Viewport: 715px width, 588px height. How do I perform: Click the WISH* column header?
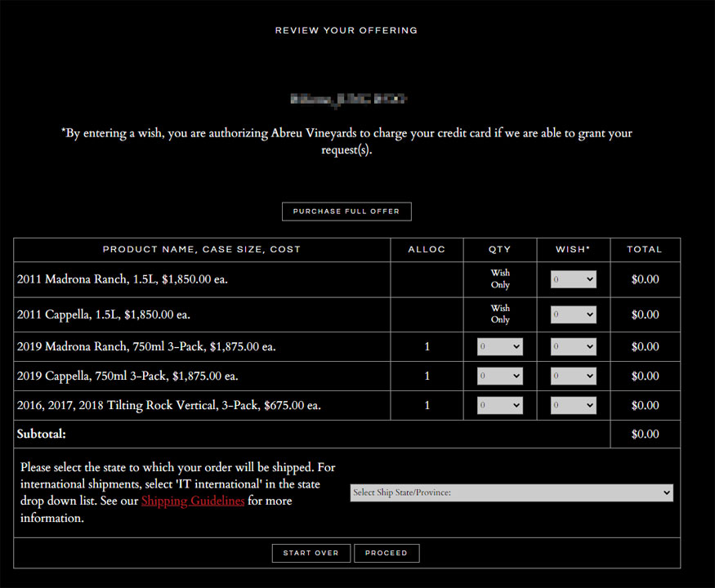coord(573,249)
